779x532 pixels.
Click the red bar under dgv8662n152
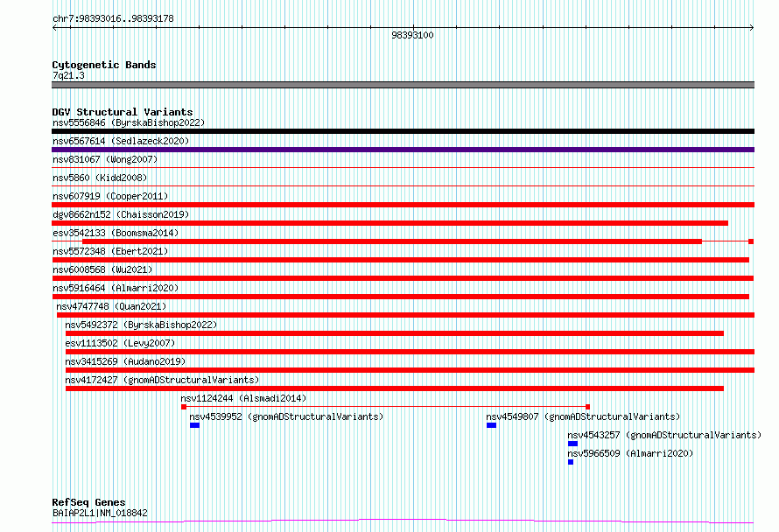pyautogui.click(x=390, y=223)
